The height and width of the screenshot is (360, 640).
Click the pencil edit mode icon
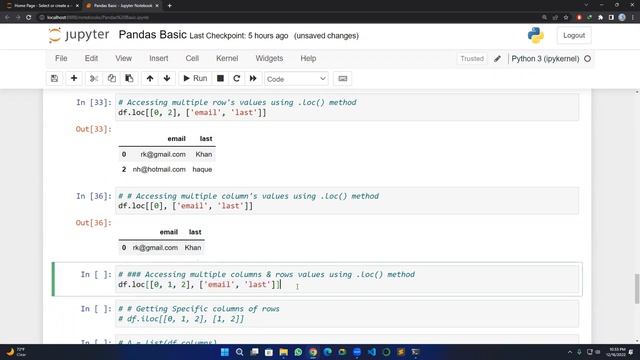[x=497, y=59]
